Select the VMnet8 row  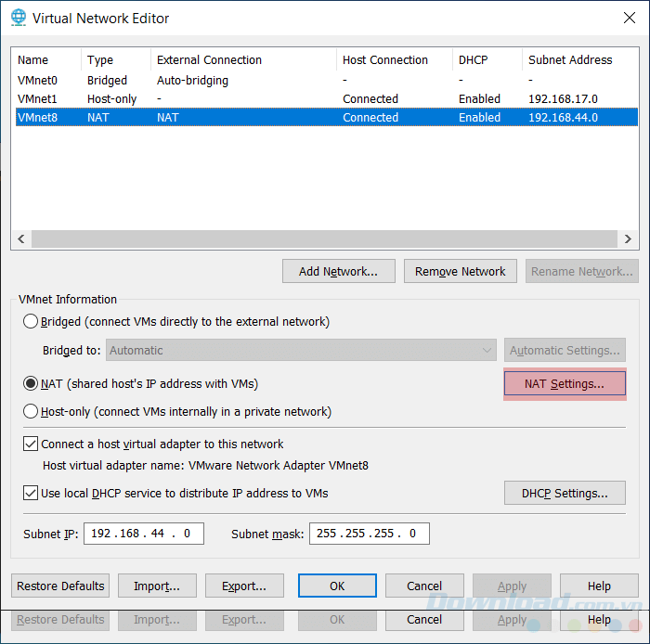pos(327,117)
